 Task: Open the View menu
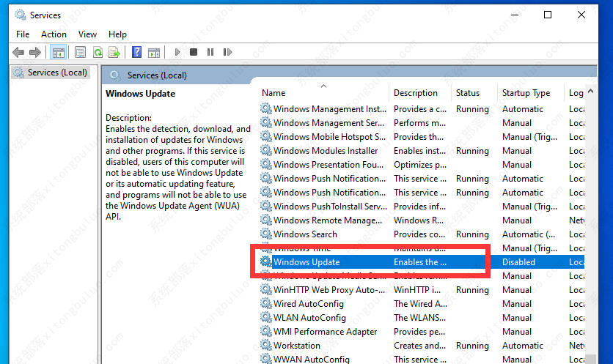(87, 34)
